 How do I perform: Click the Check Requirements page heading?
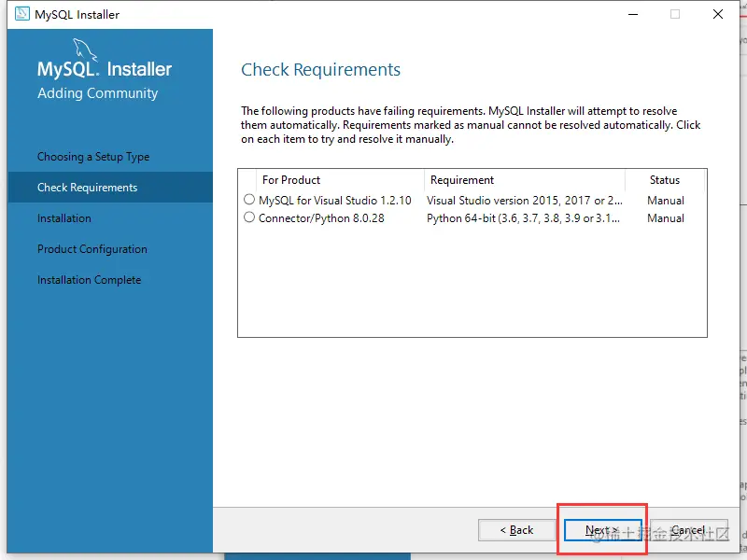click(320, 69)
